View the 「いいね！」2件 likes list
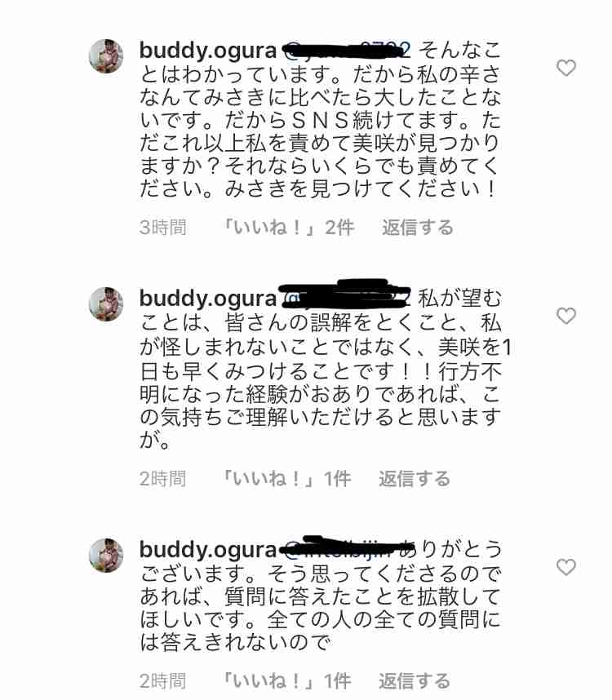This screenshot has width=612, height=700. [x=288, y=228]
